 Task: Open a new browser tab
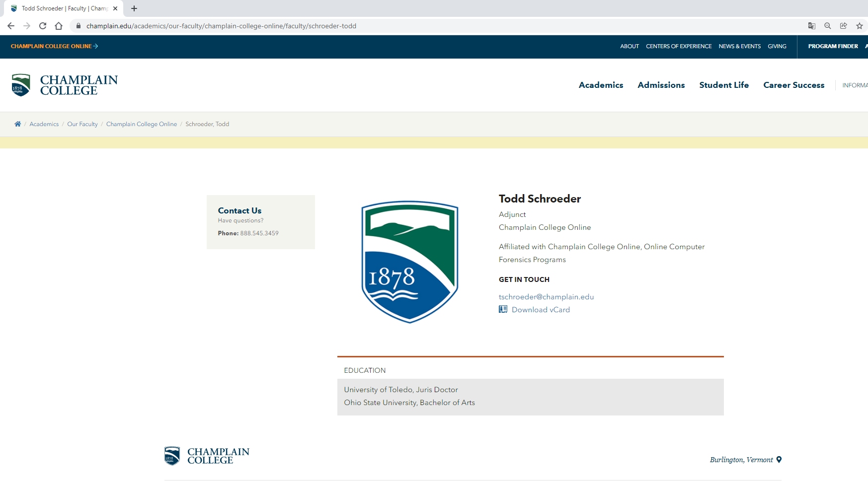pos(134,8)
